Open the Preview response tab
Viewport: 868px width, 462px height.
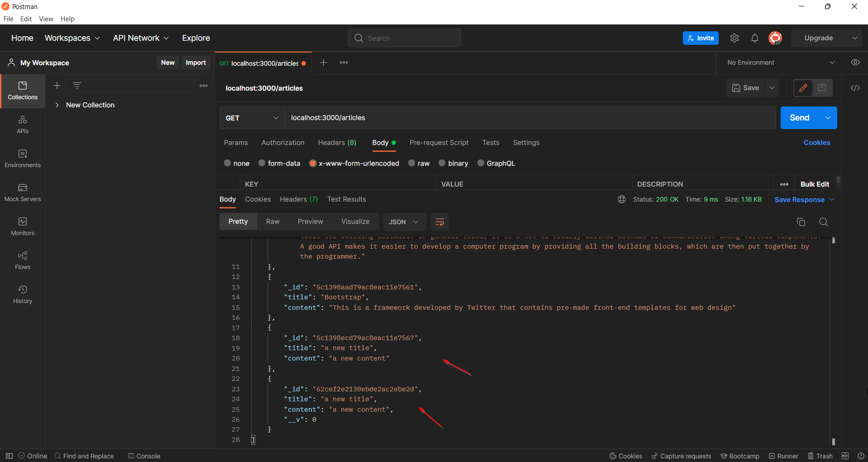pyautogui.click(x=310, y=221)
